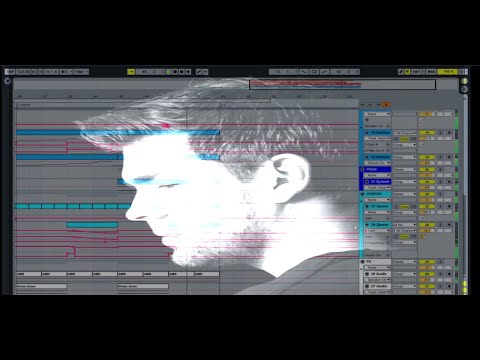This screenshot has width=480, height=360.
Task: Toggle the 24 Operator track activator
Action: pyautogui.click(x=427, y=225)
